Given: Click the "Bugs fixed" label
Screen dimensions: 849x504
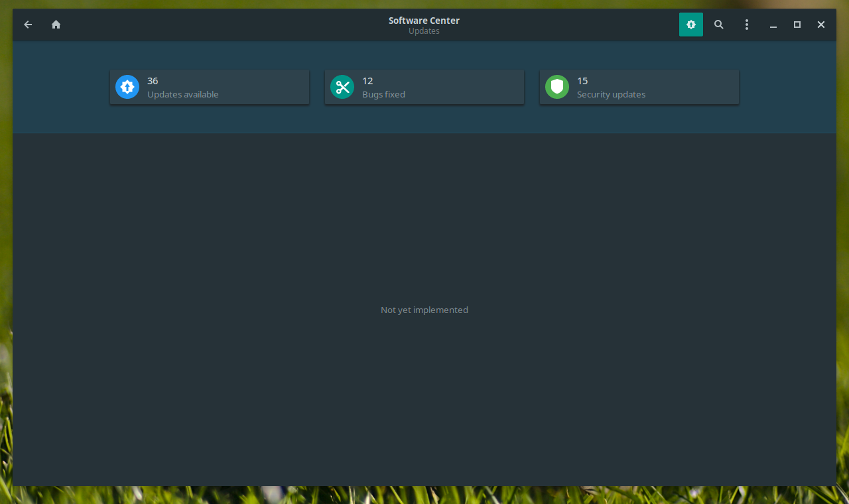Looking at the screenshot, I should tap(383, 94).
